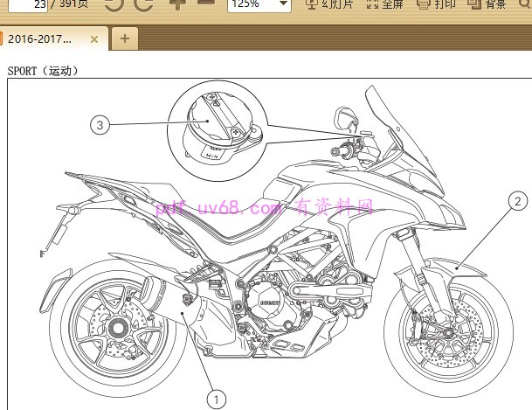
Task: Switch to the 2016-2017 document tab
Action: pyautogui.click(x=42, y=39)
